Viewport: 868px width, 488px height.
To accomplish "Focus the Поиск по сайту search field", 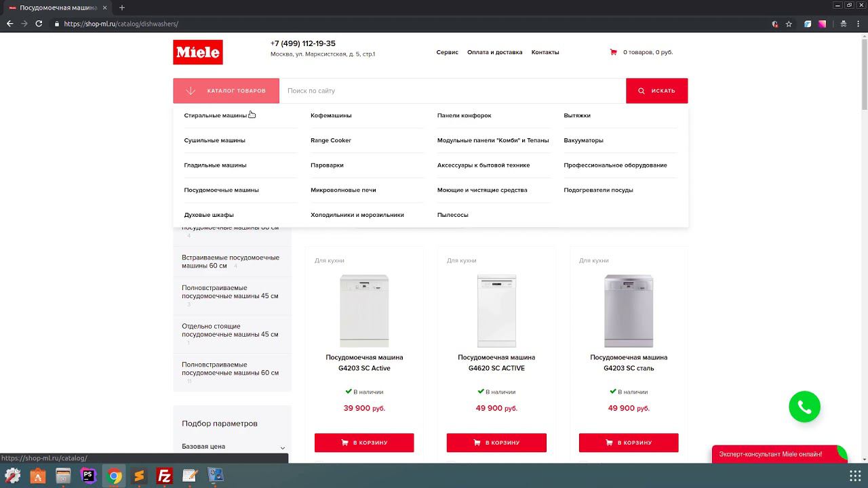I will [452, 91].
